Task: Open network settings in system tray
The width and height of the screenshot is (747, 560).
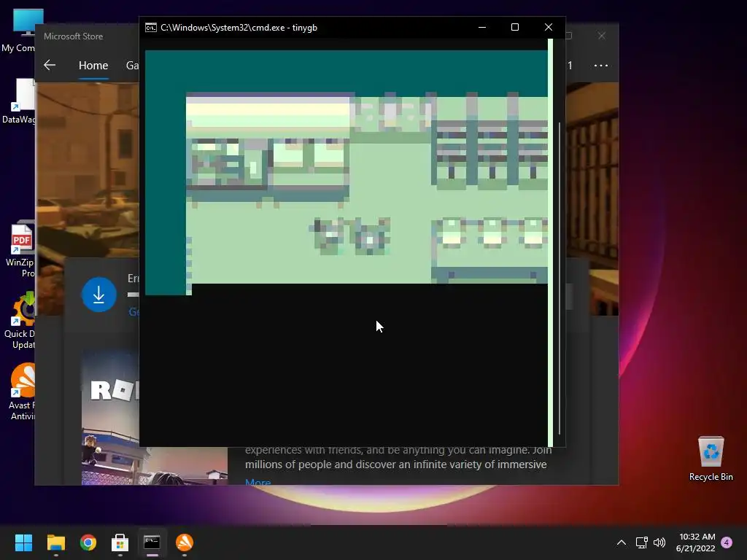Action: click(x=642, y=542)
